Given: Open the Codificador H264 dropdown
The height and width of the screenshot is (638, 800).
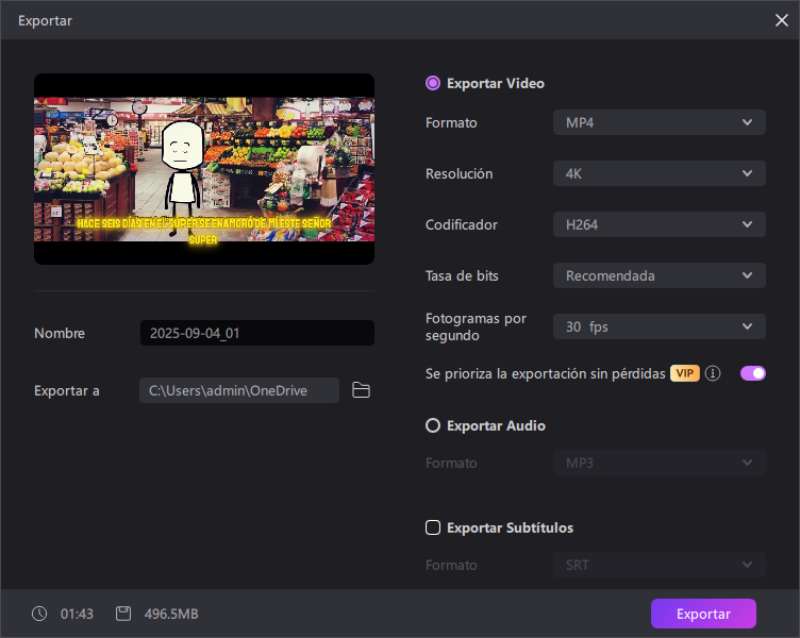Looking at the screenshot, I should click(659, 225).
